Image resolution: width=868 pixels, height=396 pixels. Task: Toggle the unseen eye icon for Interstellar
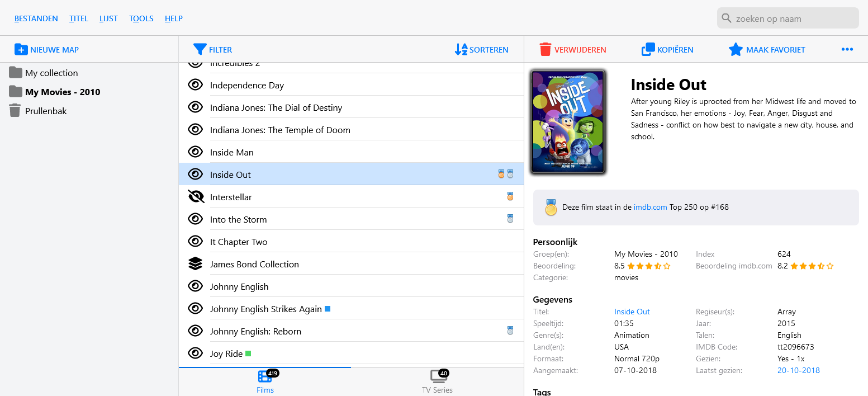(195, 197)
